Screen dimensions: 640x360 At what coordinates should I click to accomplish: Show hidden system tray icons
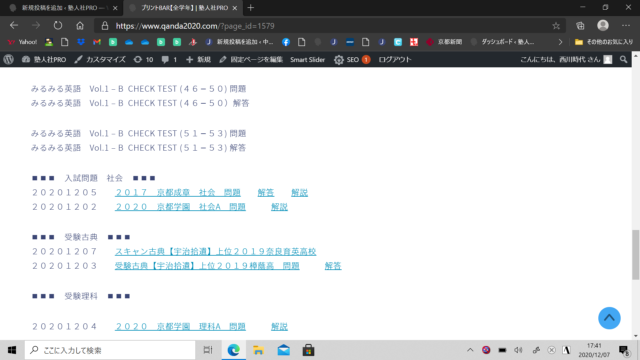click(x=470, y=350)
